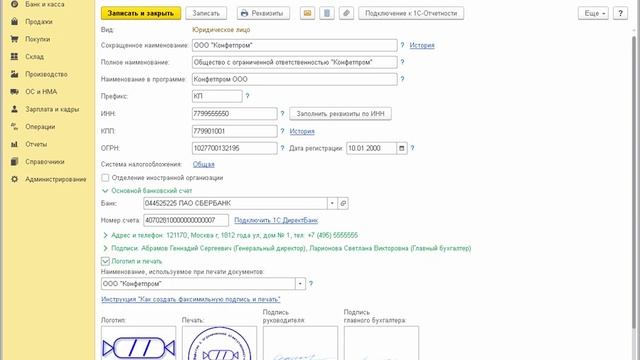The height and width of the screenshot is (360, 640).
Task: Click the ИНН input field
Action: point(235,113)
